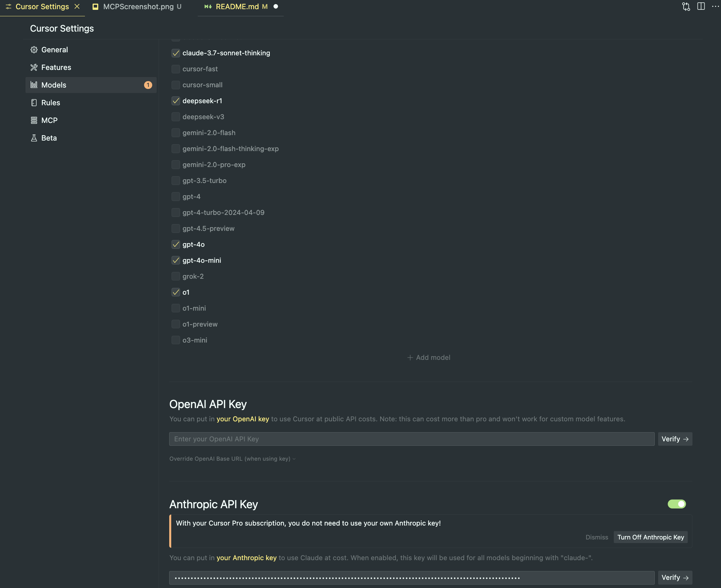Click the Features tools icon
Image resolution: width=721 pixels, height=588 pixels.
[x=34, y=67]
